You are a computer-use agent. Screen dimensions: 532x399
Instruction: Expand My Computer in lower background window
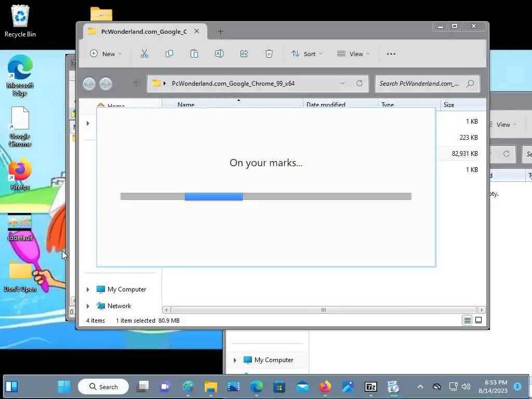point(235,360)
